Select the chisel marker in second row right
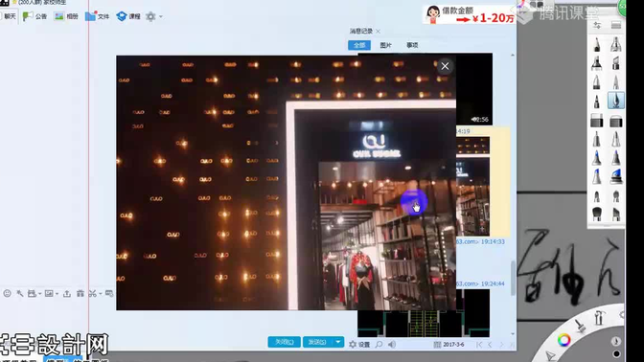Screen dimensions: 644x362 [615, 63]
